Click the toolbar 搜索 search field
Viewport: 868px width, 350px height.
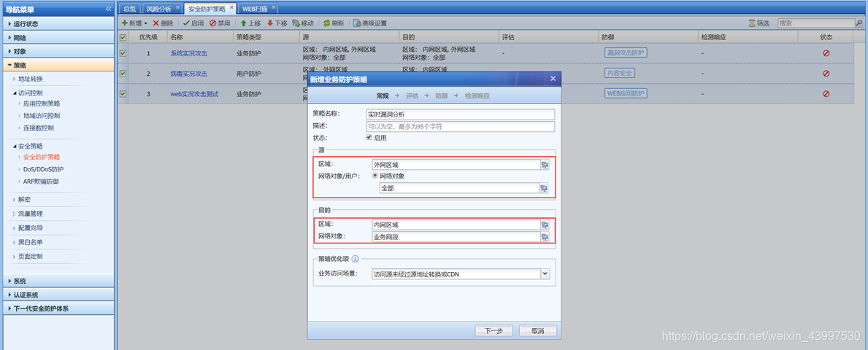click(816, 23)
